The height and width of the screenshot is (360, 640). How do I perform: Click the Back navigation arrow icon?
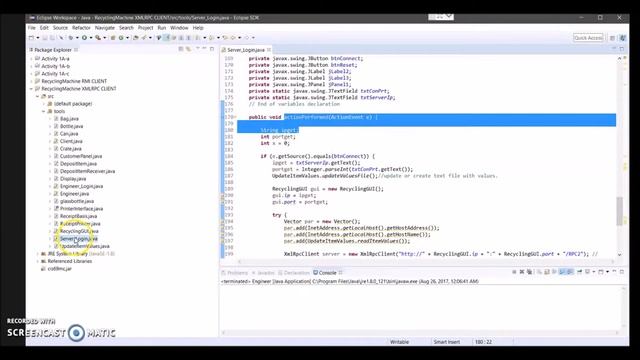(x=233, y=38)
